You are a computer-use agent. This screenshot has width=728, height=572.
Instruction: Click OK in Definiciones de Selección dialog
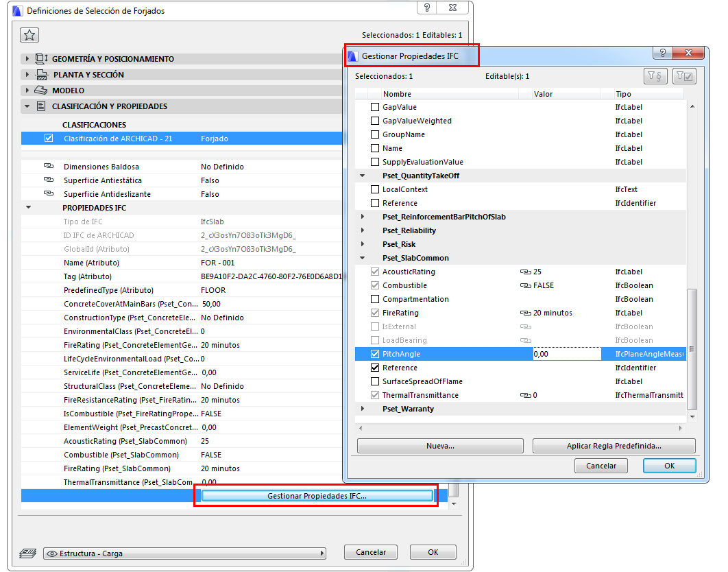tap(433, 552)
